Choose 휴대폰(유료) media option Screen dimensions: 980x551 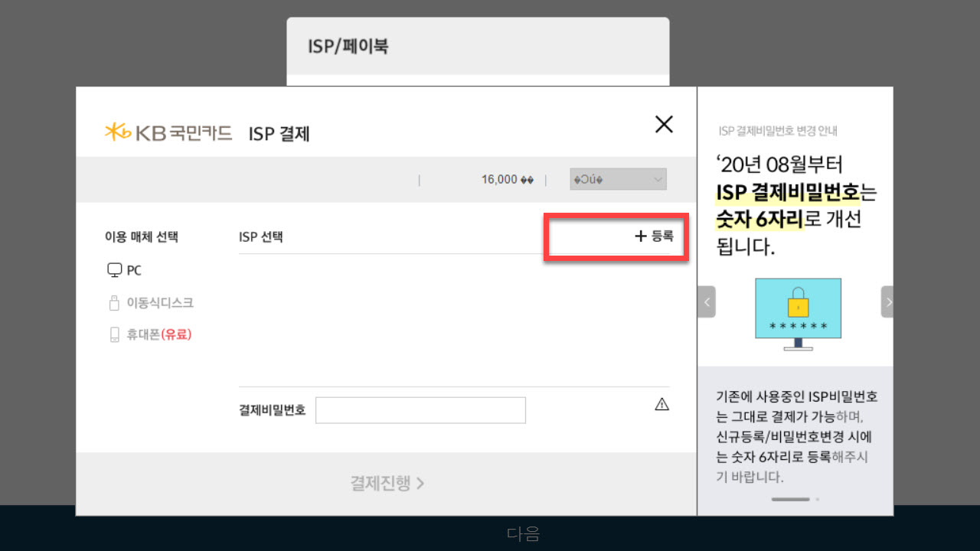tap(150, 334)
